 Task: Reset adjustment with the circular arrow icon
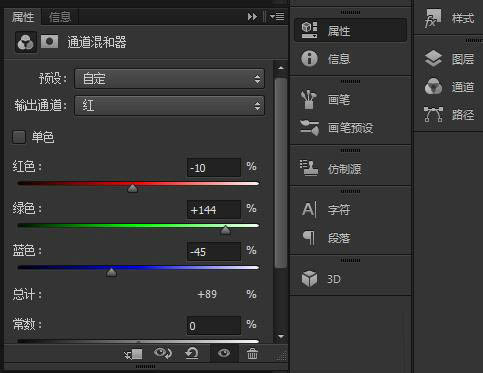(x=192, y=353)
